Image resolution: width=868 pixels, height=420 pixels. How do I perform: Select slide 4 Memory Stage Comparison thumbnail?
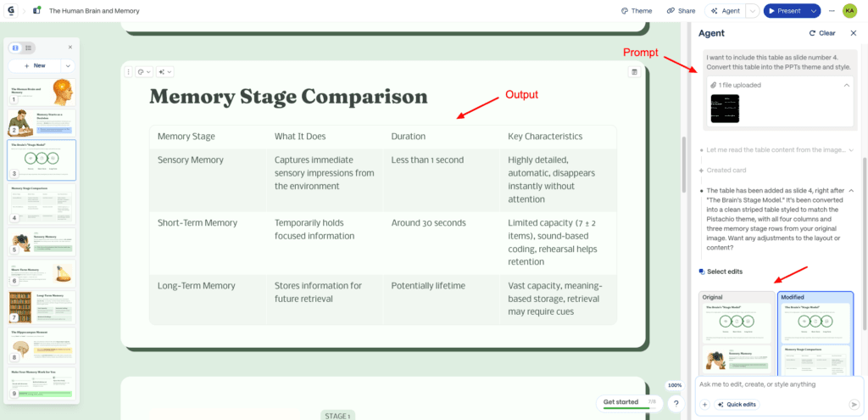click(42, 204)
